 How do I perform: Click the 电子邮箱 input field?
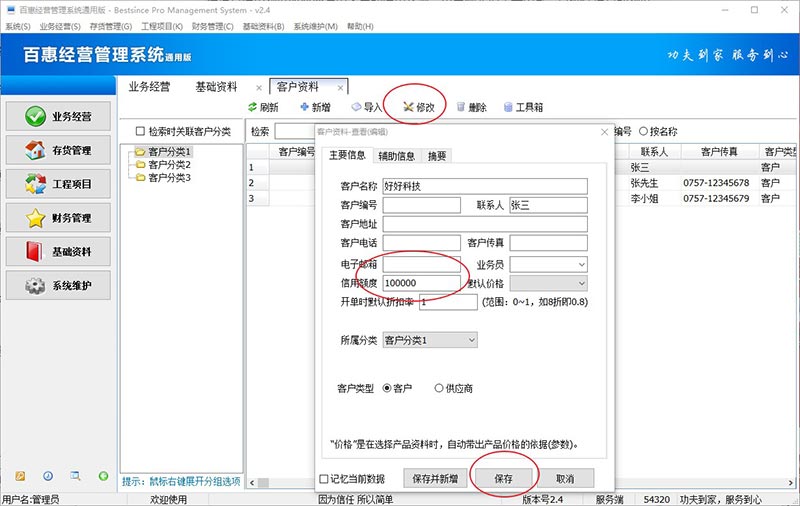(421, 264)
